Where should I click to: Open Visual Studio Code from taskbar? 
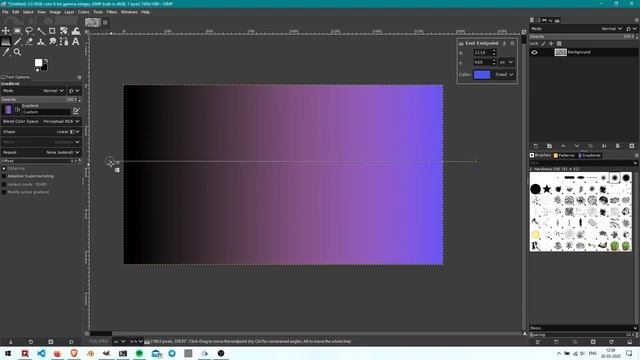[41, 353]
